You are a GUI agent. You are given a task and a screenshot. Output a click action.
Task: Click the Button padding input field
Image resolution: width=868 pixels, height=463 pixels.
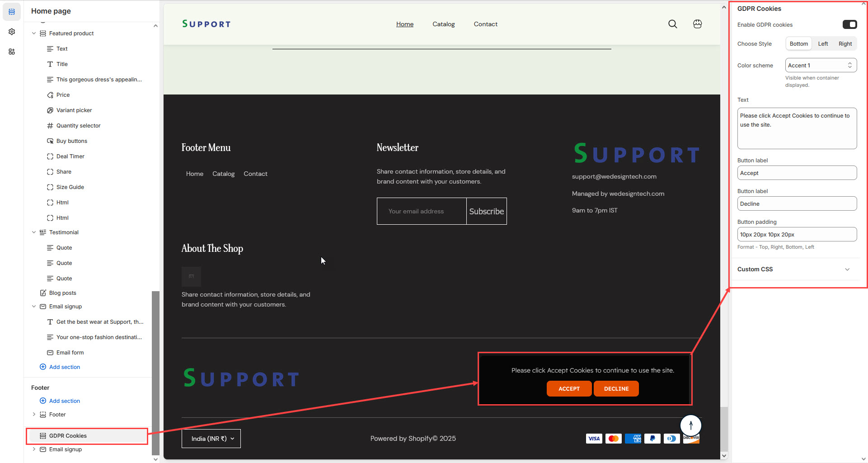(797, 235)
